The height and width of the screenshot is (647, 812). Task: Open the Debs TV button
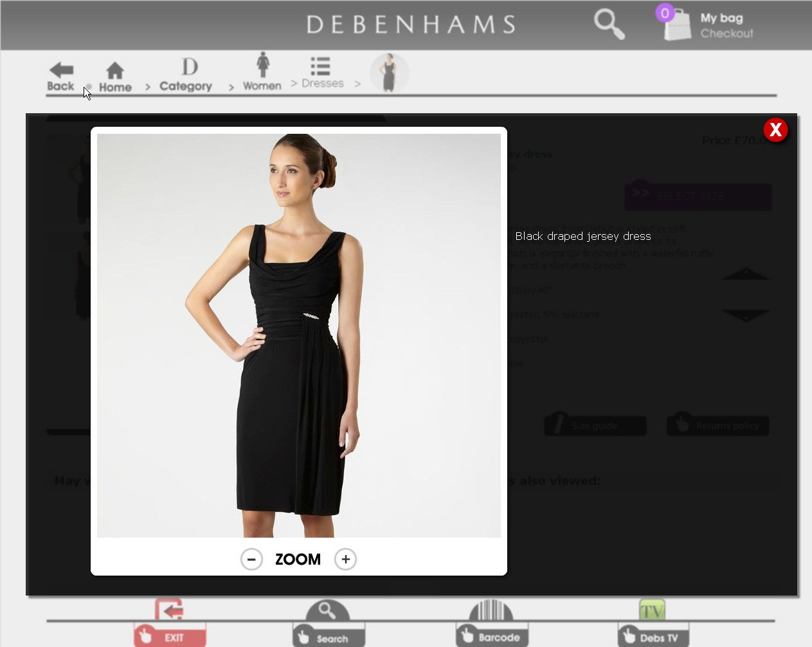coord(653,635)
